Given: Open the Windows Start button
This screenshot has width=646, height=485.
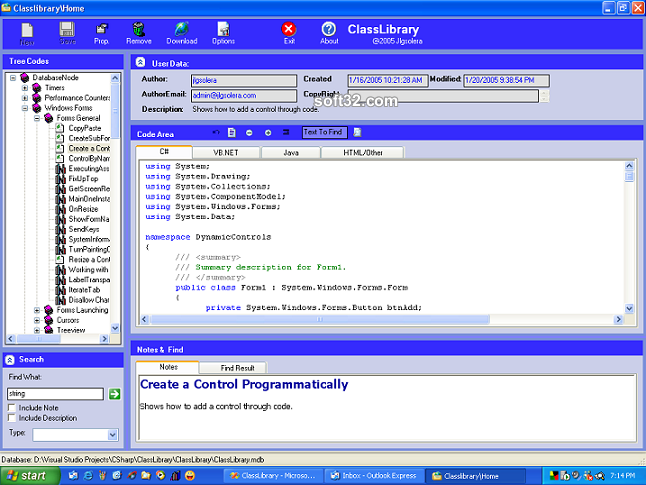Looking at the screenshot, I should [30, 476].
